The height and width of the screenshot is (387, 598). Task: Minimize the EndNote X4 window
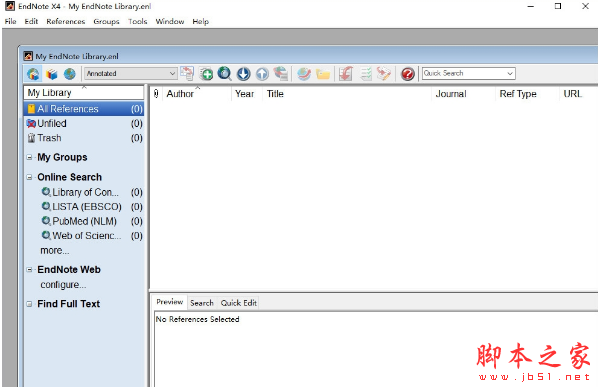pyautogui.click(x=530, y=6)
